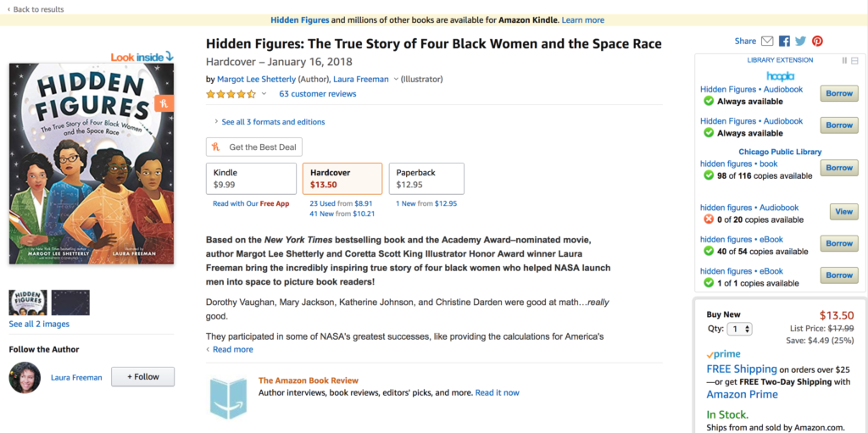Expand the Laura Freeman author dropdown
This screenshot has width=868, height=433.
point(395,80)
